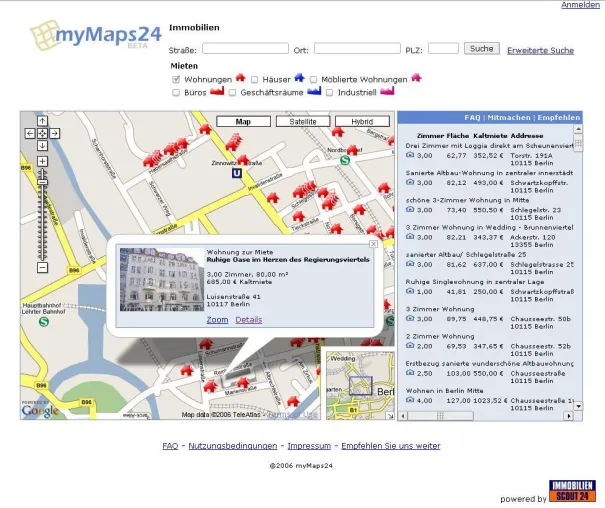Click the S-Bahn Nordbahnhof icon

(345, 160)
